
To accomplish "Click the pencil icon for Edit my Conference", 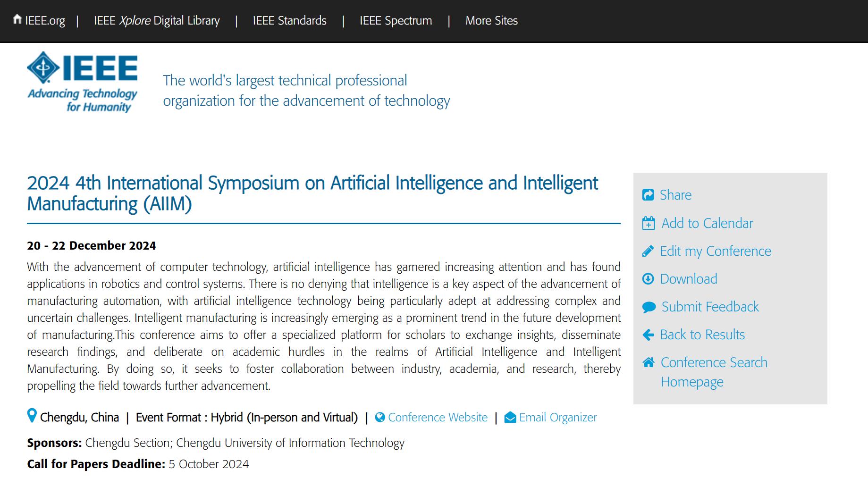I will (x=648, y=251).
